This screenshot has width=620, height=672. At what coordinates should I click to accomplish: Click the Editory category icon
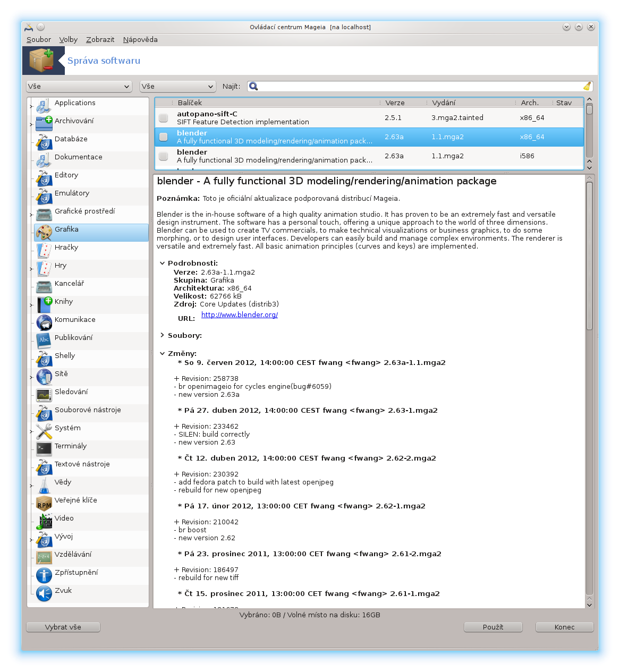pos(44,178)
